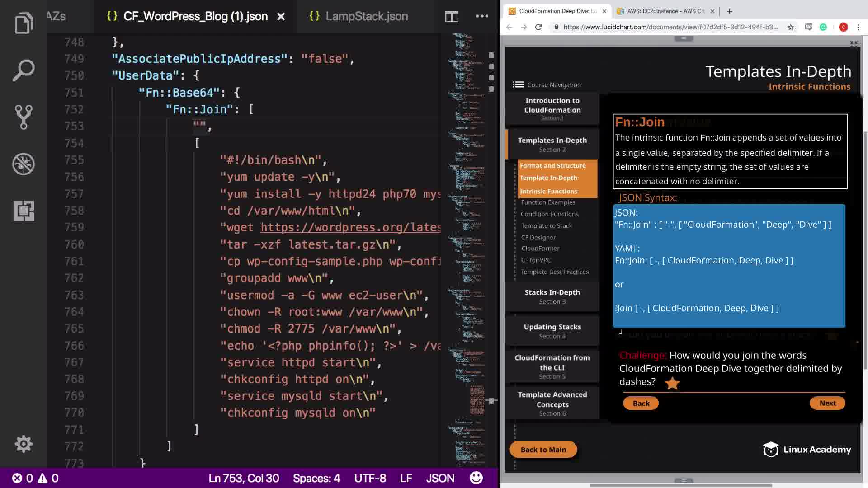Bookmark page with the star icon
This screenshot has height=488, width=868.
coord(791,27)
